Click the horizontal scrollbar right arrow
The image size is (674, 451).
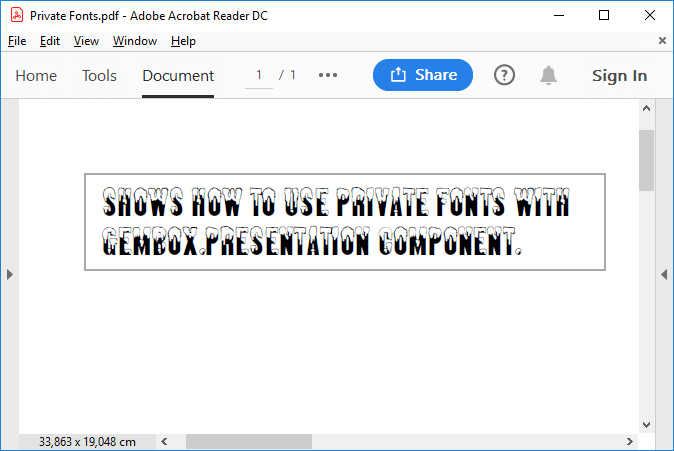pyautogui.click(x=630, y=441)
